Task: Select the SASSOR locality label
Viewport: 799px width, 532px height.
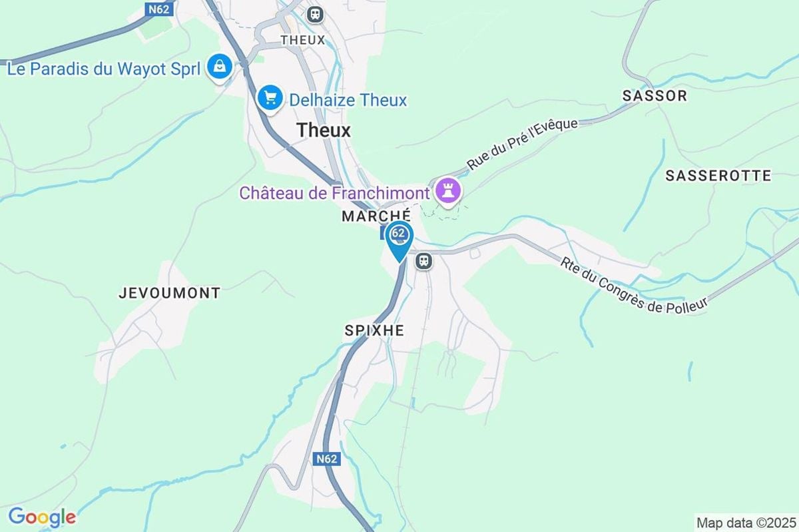Action: 655,96
